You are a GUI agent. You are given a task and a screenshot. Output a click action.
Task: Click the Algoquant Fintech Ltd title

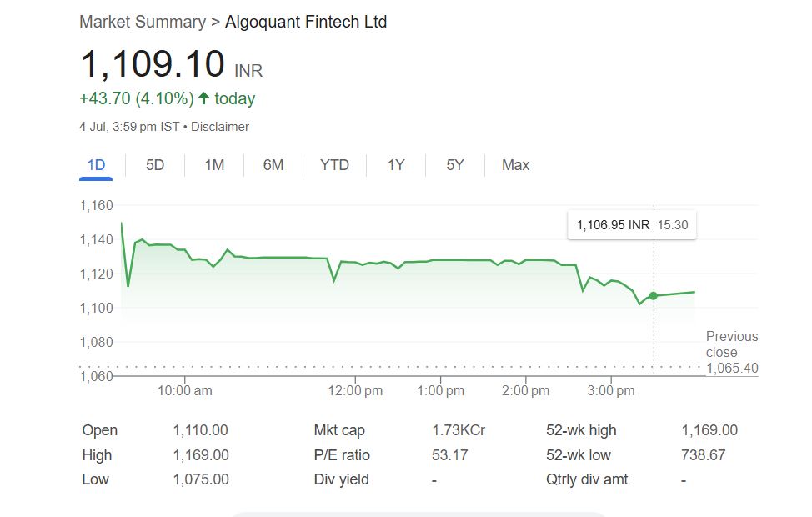click(306, 22)
